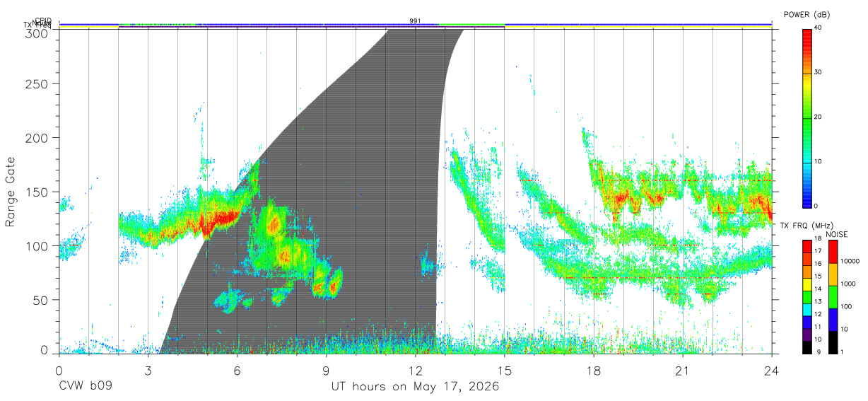Click the 24 tick on UT hours axis
This screenshot has width=868, height=401.
point(771,369)
